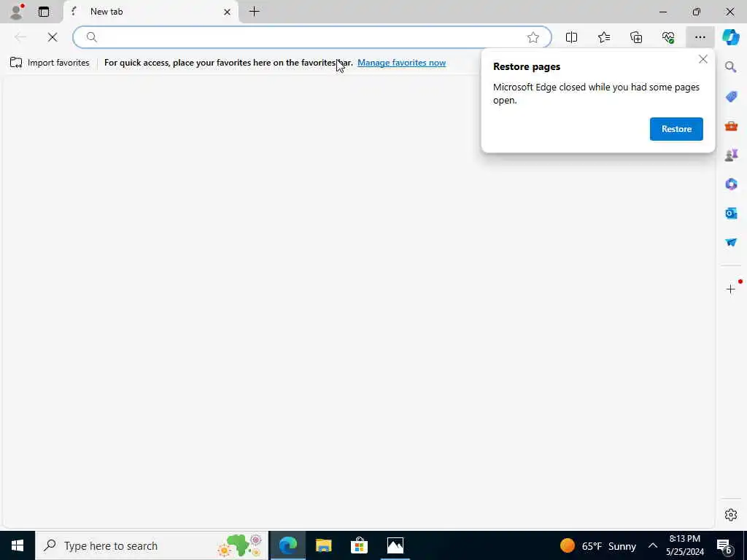Switch to Edge in the taskbar
The image size is (747, 560).
click(x=287, y=545)
